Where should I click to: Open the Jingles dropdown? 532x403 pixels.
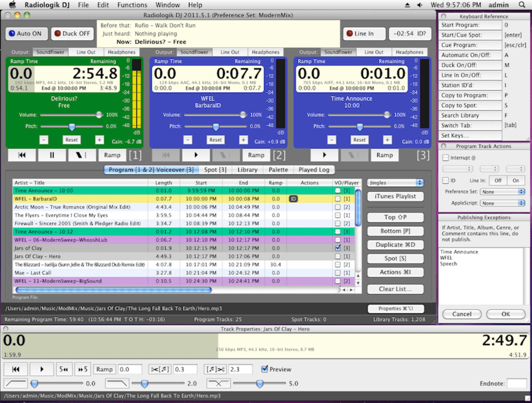click(395, 182)
